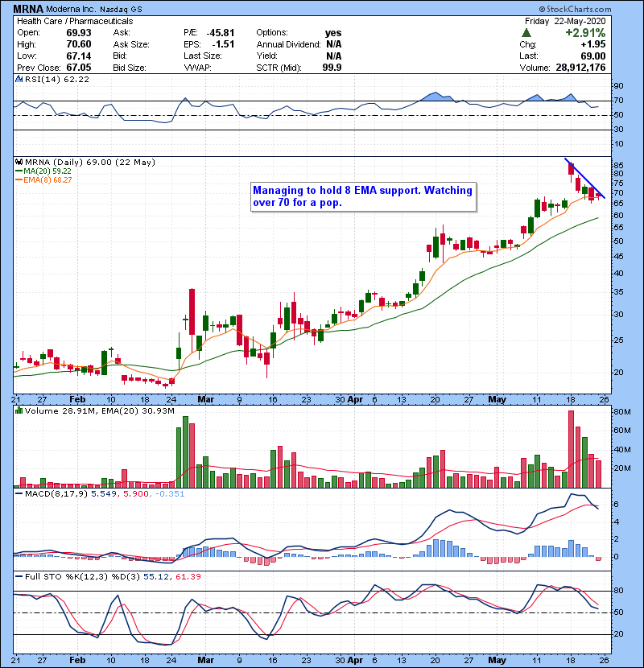
Task: Click the MACD histogram value -0.351
Action: pyautogui.click(x=170, y=494)
